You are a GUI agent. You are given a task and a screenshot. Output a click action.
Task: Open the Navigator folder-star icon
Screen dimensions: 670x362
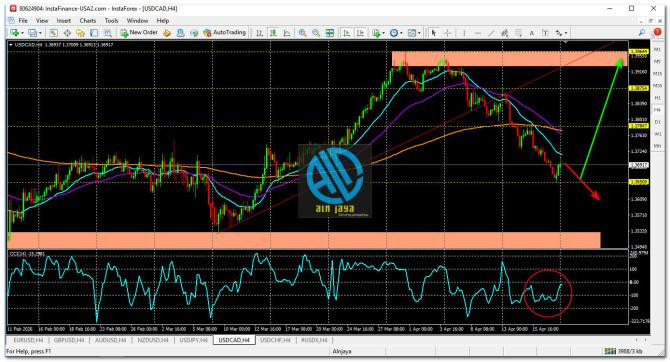coord(80,33)
